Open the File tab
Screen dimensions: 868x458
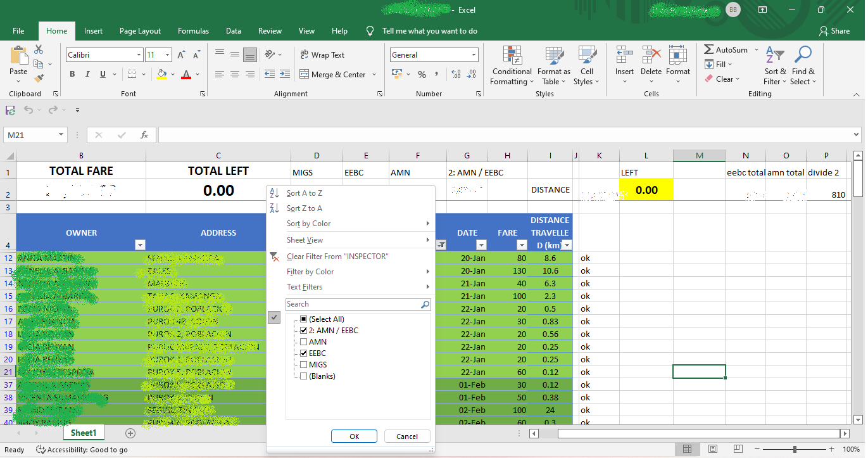pyautogui.click(x=18, y=31)
